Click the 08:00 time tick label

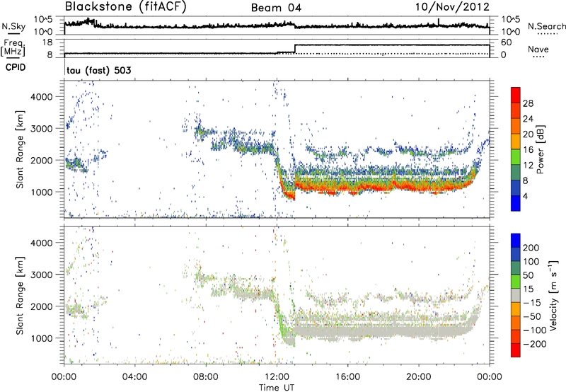point(206,377)
